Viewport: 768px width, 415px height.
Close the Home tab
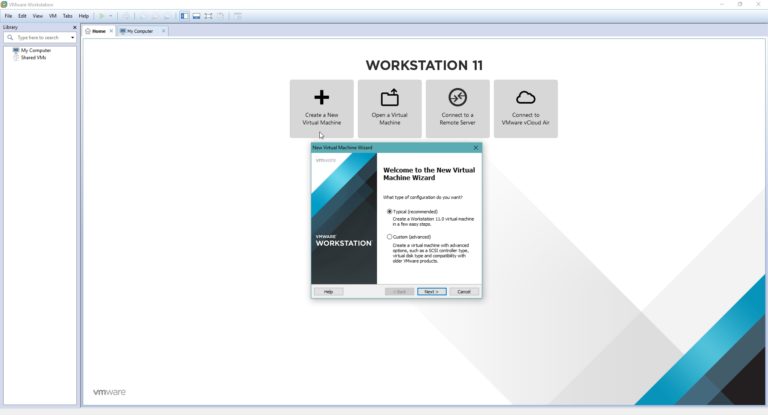(111, 31)
